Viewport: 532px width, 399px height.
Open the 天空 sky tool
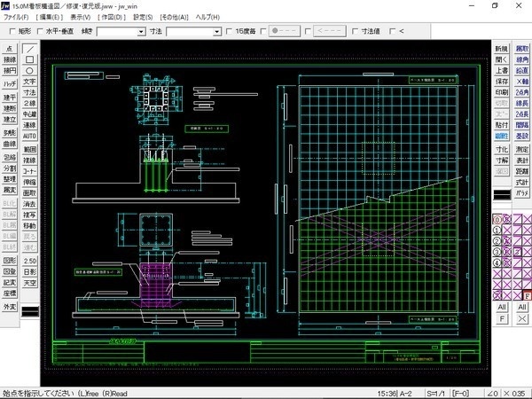click(29, 283)
